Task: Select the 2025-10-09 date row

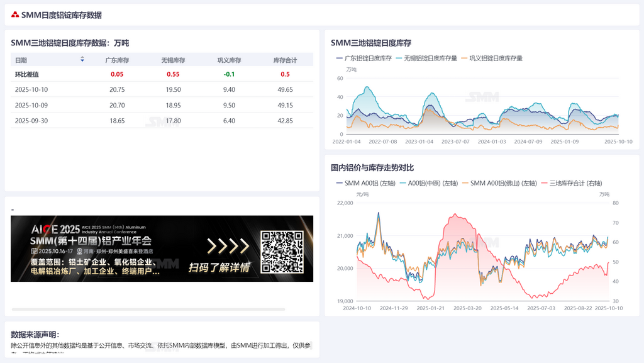Action: point(162,105)
